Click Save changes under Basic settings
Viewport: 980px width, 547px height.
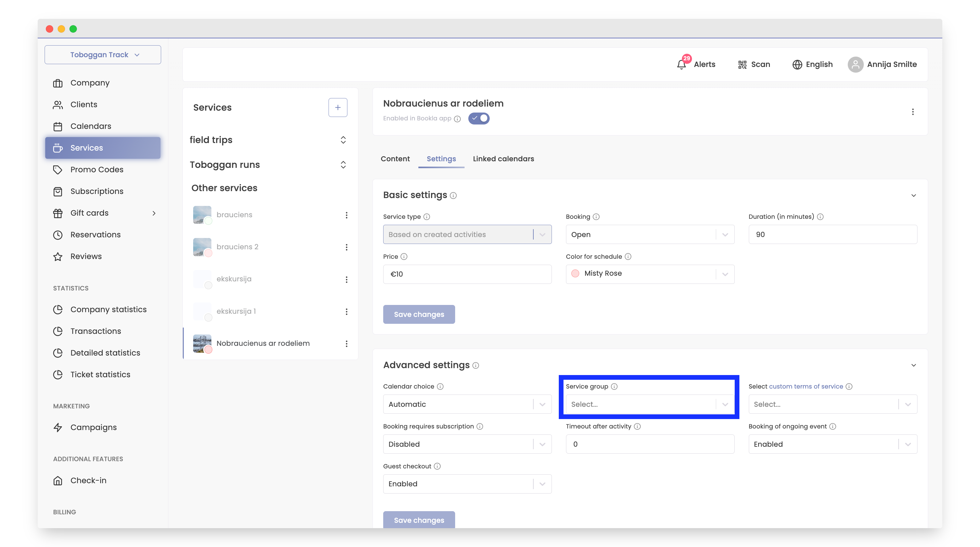tap(418, 314)
